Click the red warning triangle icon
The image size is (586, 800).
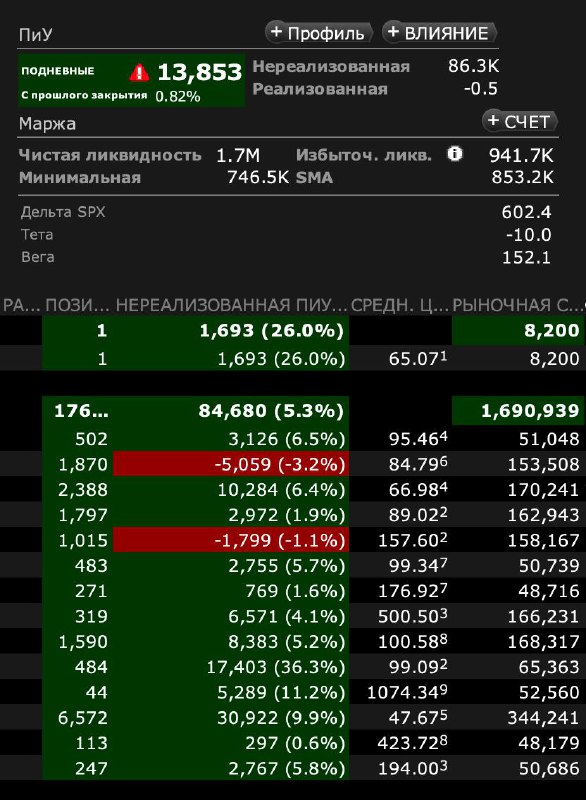click(x=139, y=72)
